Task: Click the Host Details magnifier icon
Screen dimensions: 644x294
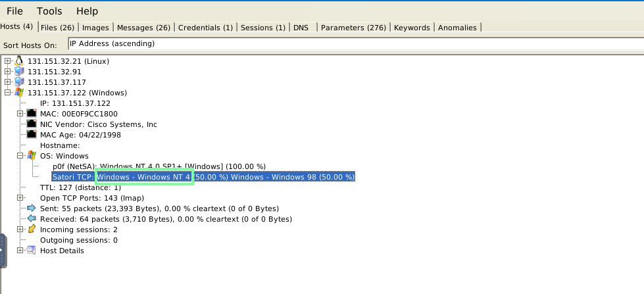Action: click(32, 251)
